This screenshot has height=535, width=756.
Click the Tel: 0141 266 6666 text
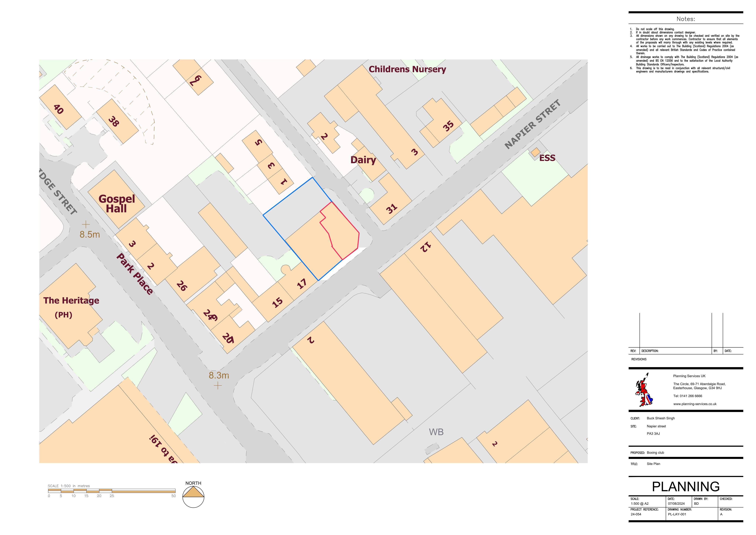pos(688,396)
